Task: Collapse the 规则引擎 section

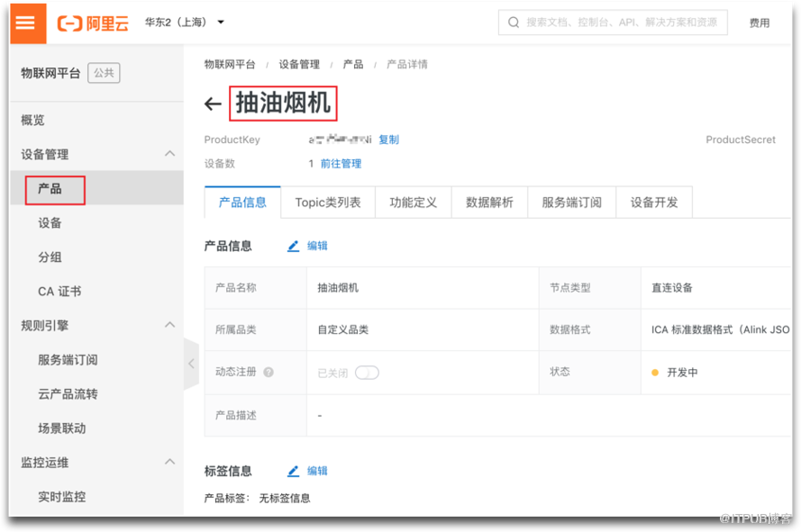Action: pyautogui.click(x=169, y=325)
